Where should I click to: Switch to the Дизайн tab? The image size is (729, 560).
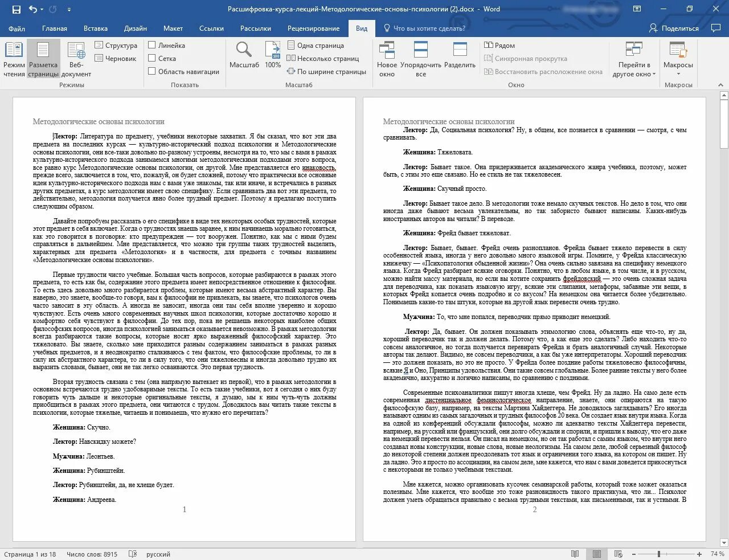click(136, 28)
